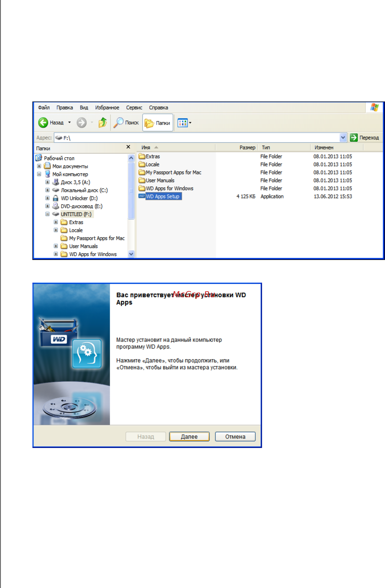Expand Локальный диск (C:) node
The width and height of the screenshot is (385, 588).
(47, 190)
